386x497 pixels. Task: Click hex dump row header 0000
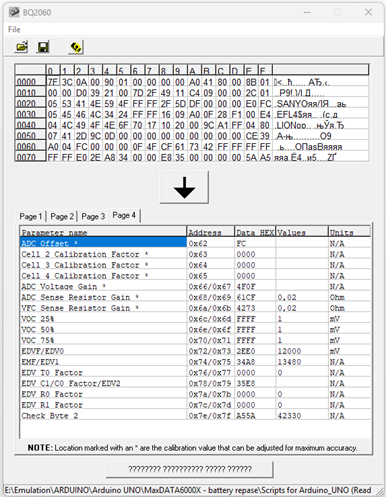tap(30, 82)
